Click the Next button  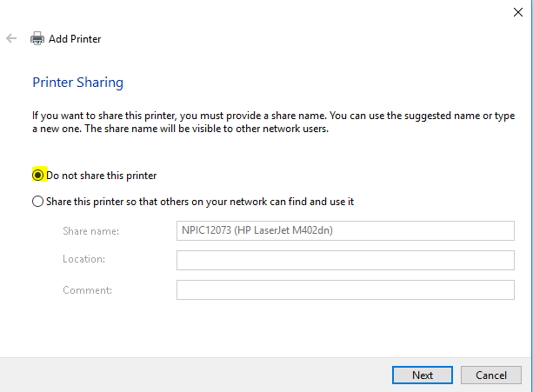[x=423, y=375]
